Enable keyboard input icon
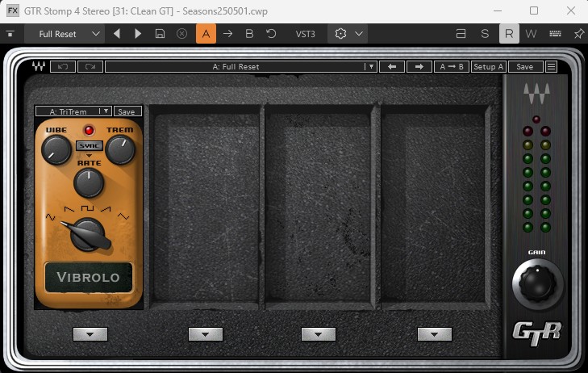The image size is (588, 373). [555, 34]
